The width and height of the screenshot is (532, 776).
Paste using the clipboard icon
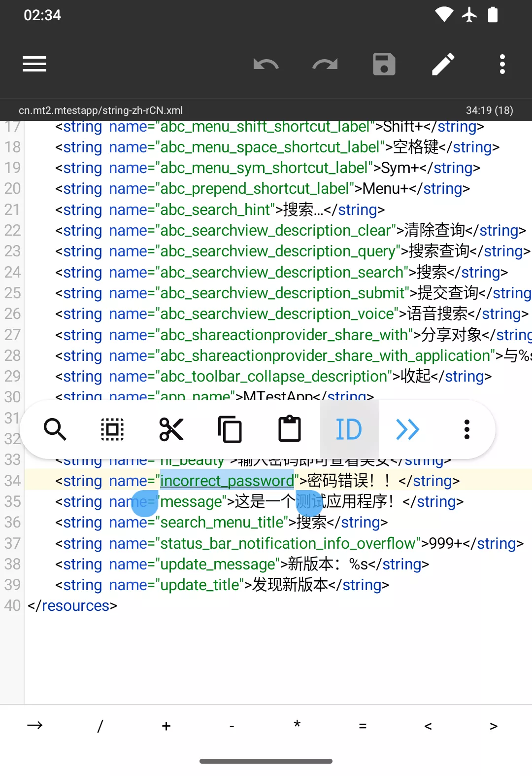click(x=290, y=429)
